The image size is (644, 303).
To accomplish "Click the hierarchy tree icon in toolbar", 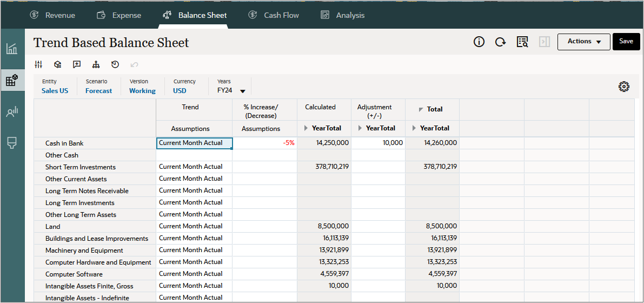I will (96, 64).
